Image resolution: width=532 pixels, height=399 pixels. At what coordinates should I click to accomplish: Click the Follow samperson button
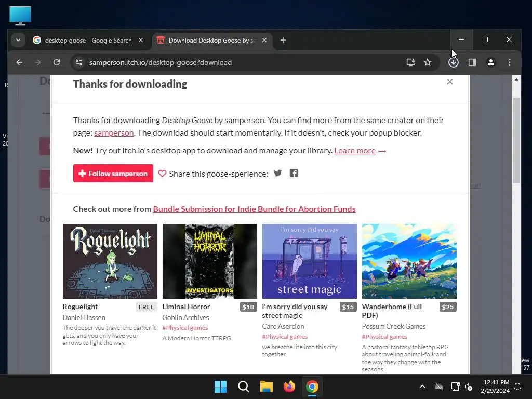[x=113, y=174]
